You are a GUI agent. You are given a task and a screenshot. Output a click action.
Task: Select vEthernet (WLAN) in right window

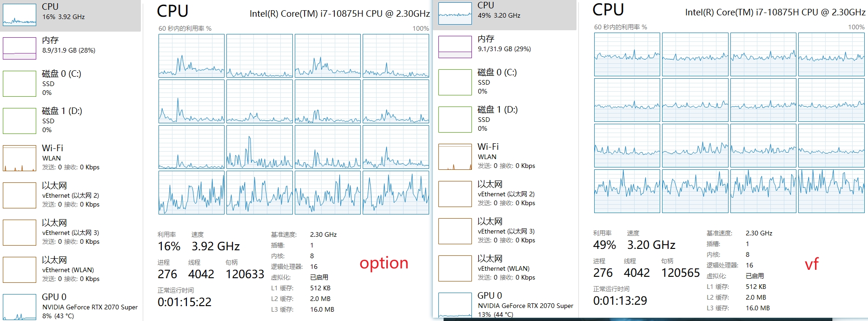(504, 268)
